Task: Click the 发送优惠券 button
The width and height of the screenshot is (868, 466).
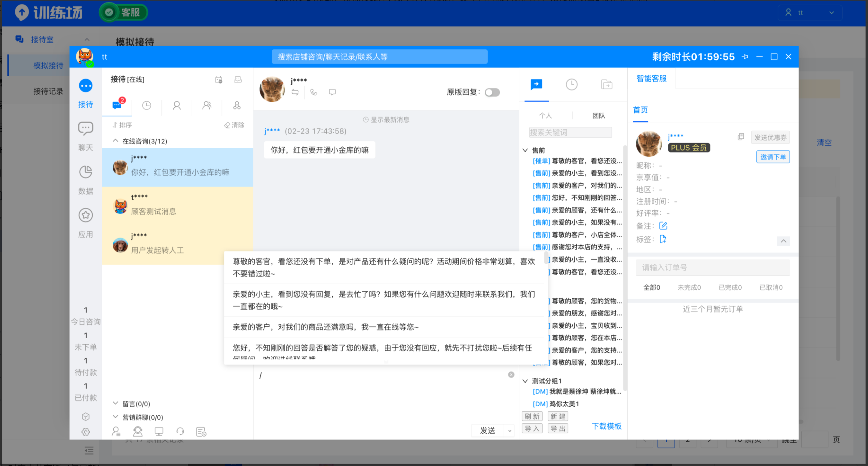Action: [x=770, y=137]
